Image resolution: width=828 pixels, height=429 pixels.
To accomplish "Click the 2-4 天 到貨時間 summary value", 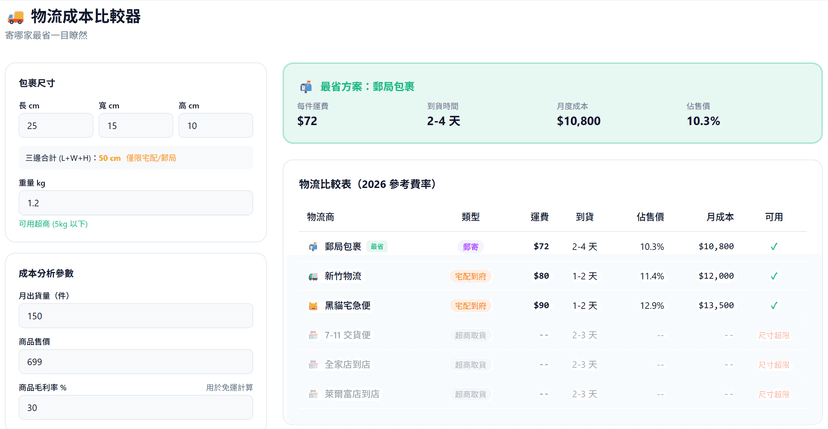I will 444,121.
